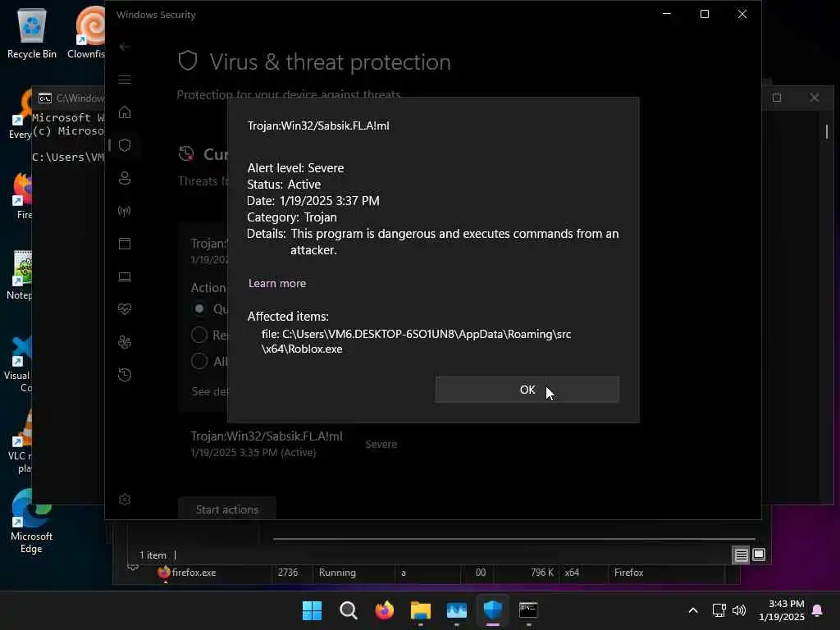Open network status tray icon
Image resolution: width=840 pixels, height=630 pixels.
click(719, 610)
